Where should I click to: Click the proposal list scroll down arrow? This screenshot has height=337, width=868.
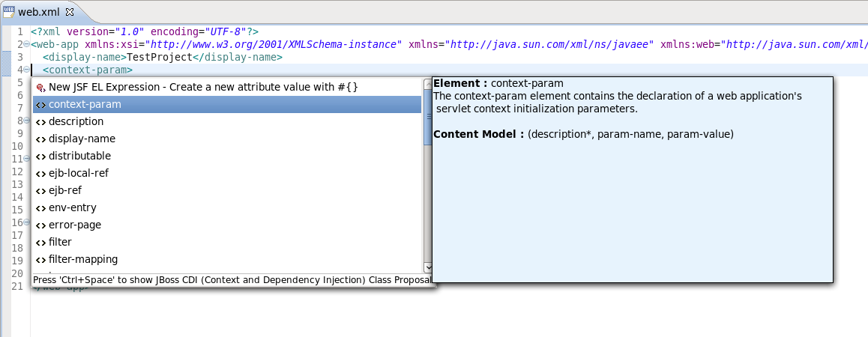pyautogui.click(x=428, y=267)
